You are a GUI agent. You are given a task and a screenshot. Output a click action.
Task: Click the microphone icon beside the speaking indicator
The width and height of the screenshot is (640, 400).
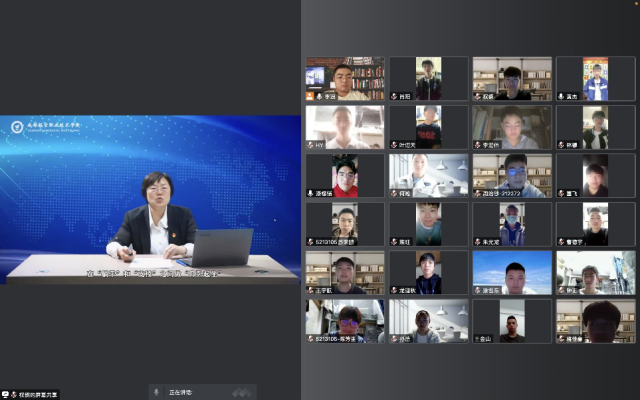pyautogui.click(x=157, y=392)
